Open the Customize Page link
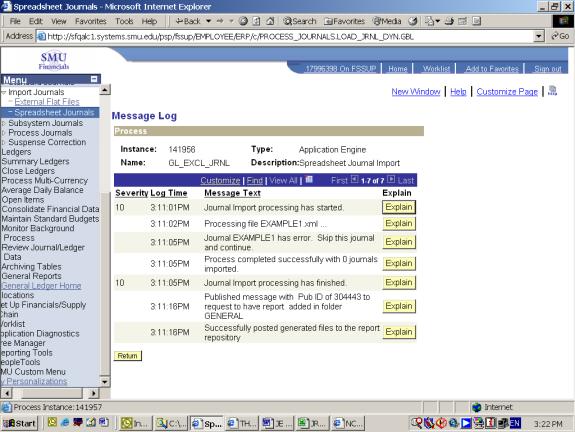 click(507, 92)
